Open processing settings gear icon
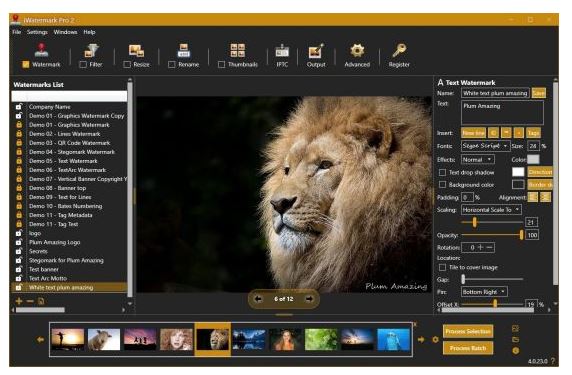Image resolution: width=572 pixels, height=375 pixels. 435,340
